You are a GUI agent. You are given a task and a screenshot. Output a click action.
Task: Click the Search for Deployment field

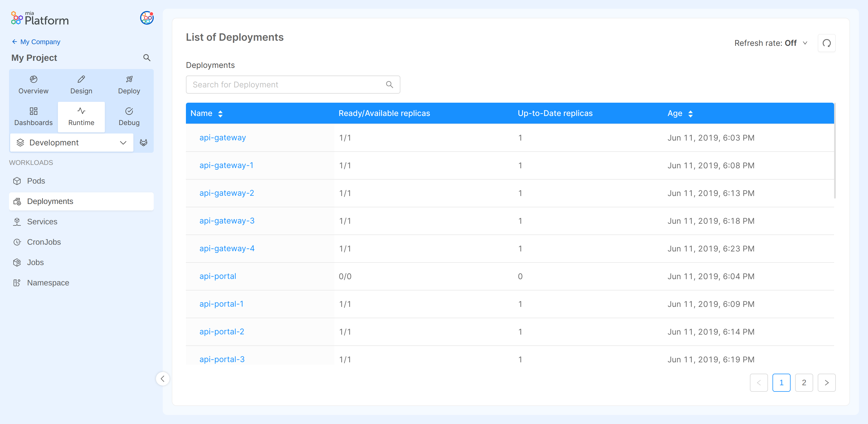click(287, 84)
